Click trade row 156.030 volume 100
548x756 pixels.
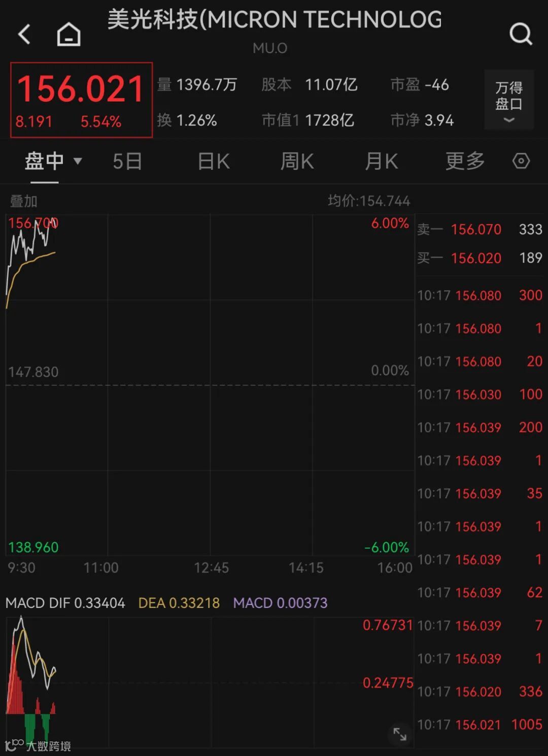[x=479, y=394]
